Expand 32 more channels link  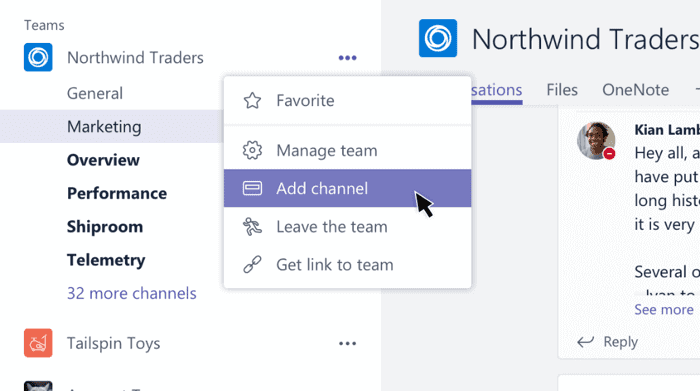pyautogui.click(x=132, y=293)
